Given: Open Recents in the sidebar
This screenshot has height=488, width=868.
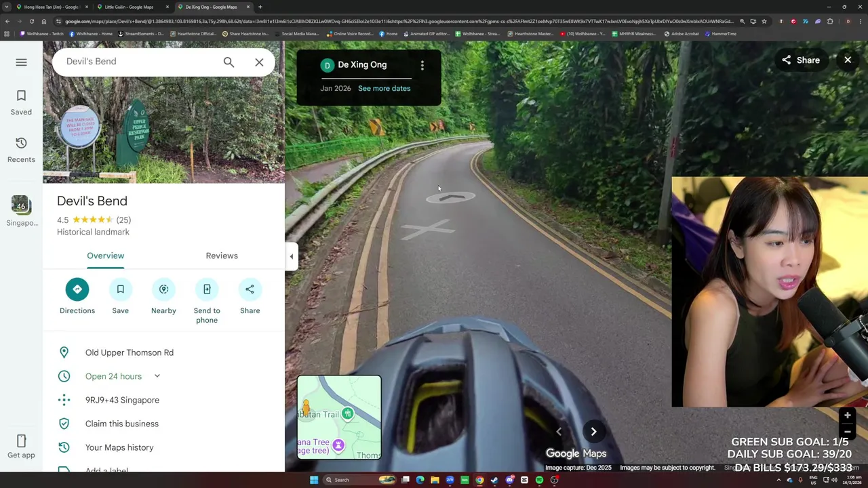Looking at the screenshot, I should [21, 150].
